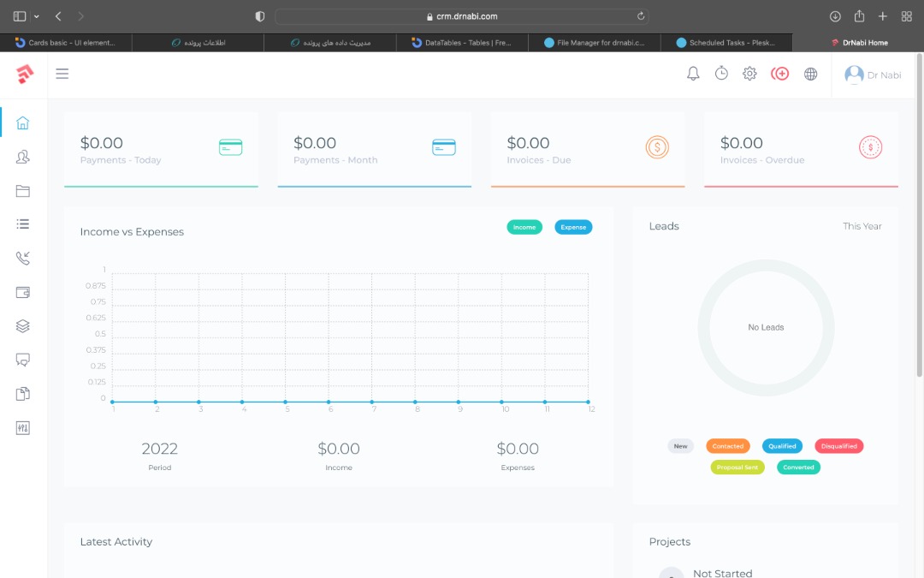The width and height of the screenshot is (924, 578).
Task: Expand the Safari sidebar chevron dropdown
Action: pyautogui.click(x=35, y=15)
